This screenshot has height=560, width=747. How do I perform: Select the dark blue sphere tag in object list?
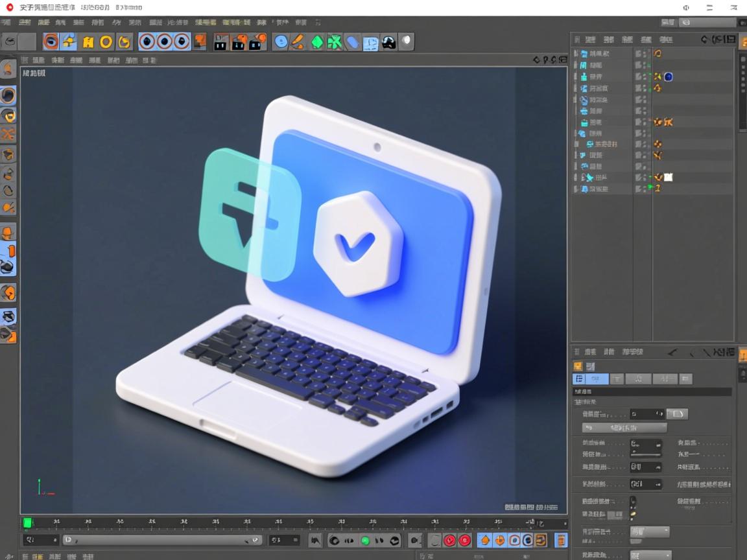coord(668,76)
